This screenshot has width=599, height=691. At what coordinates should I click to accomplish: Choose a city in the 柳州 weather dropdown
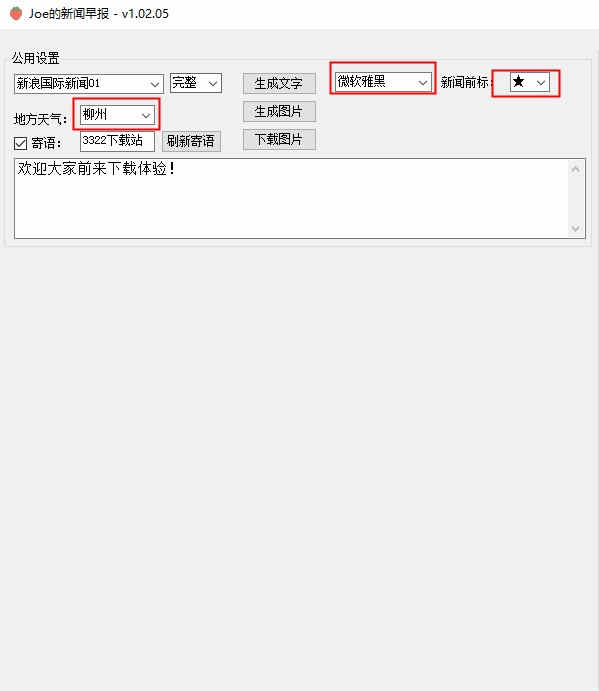[117, 115]
